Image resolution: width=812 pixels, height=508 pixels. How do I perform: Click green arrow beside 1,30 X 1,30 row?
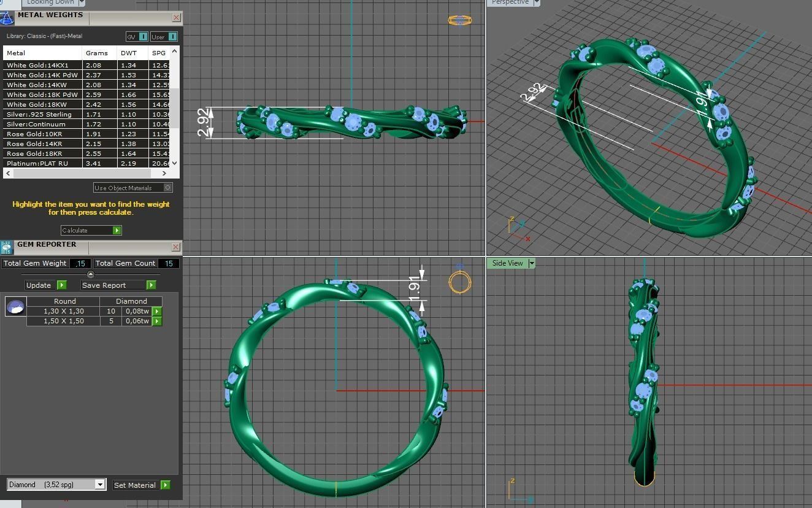pos(157,311)
